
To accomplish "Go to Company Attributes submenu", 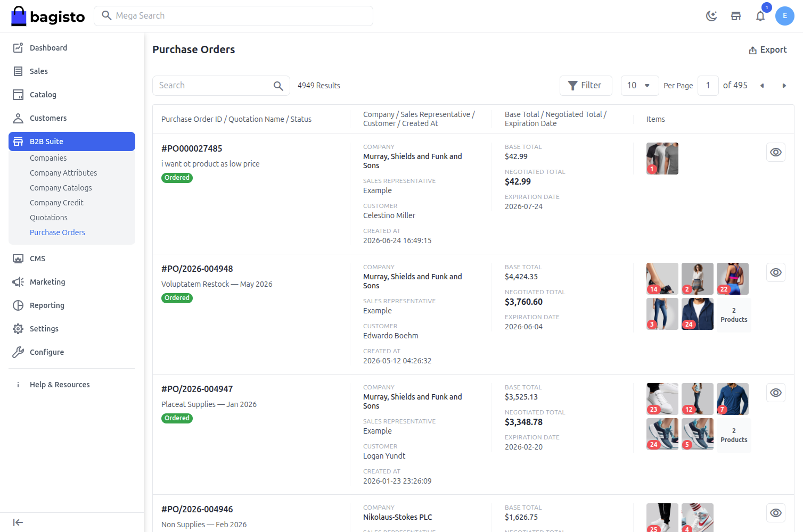I will [x=63, y=173].
